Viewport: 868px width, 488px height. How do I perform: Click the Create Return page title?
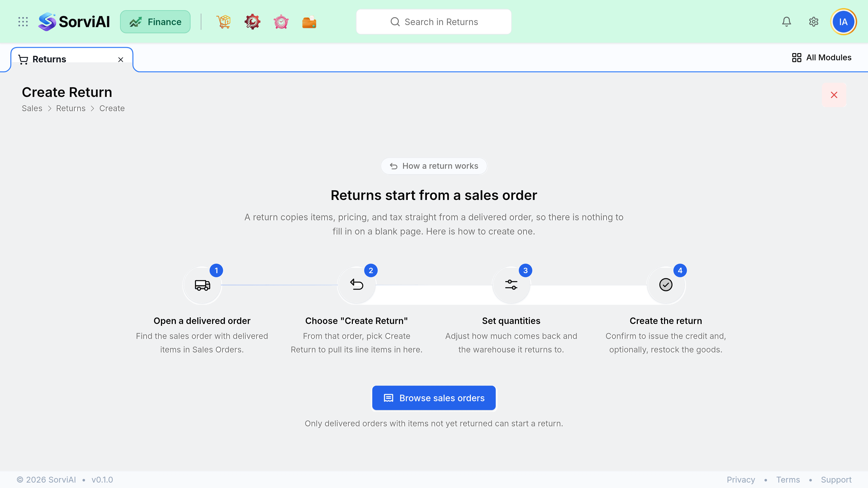coord(67,92)
